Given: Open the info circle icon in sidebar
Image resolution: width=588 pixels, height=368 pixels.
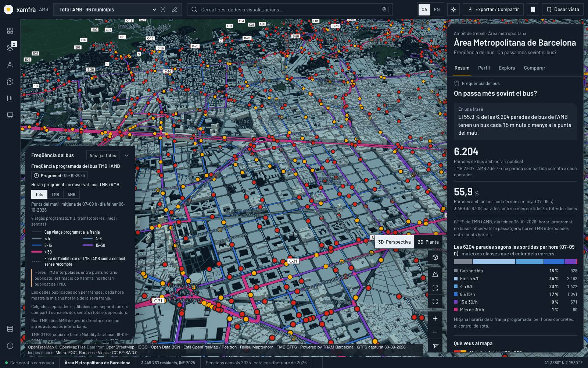Looking at the screenshot, I should pyautogui.click(x=10, y=346).
